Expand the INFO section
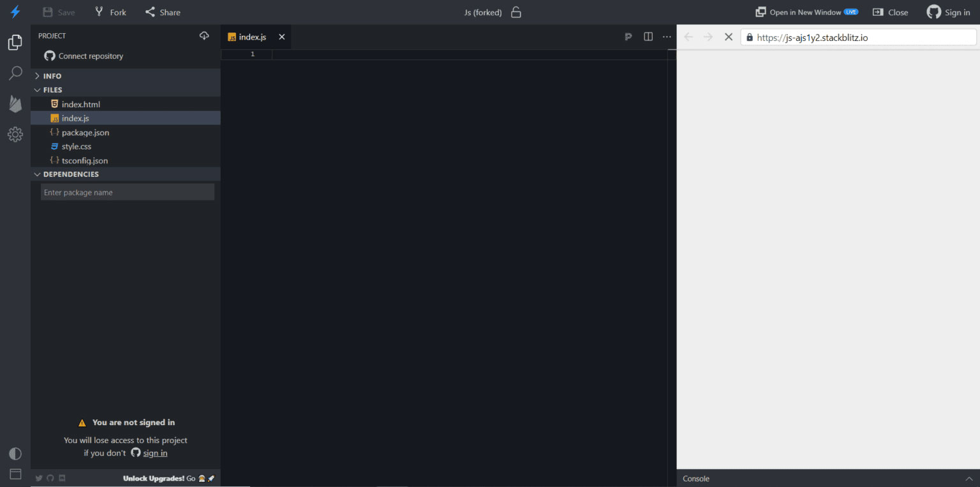The image size is (980, 487). pyautogui.click(x=126, y=76)
